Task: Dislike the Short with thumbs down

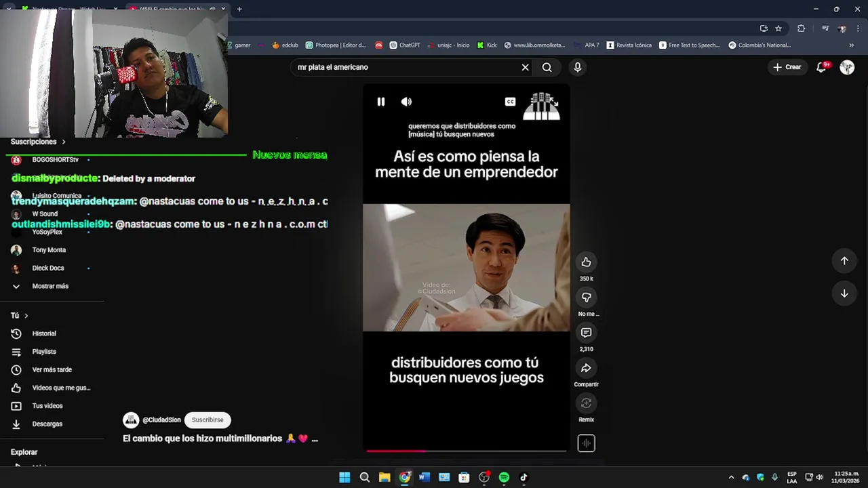Action: point(586,298)
